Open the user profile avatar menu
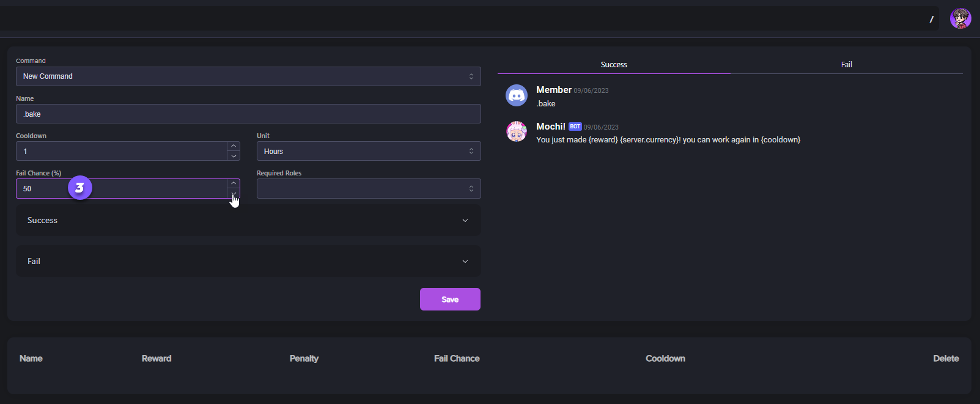Image resolution: width=980 pixels, height=404 pixels. pyautogui.click(x=960, y=18)
